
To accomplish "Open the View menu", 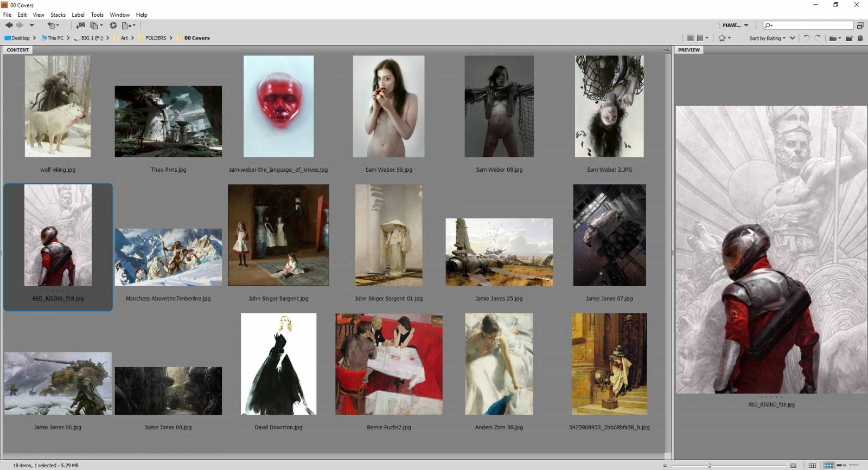I will (x=39, y=15).
